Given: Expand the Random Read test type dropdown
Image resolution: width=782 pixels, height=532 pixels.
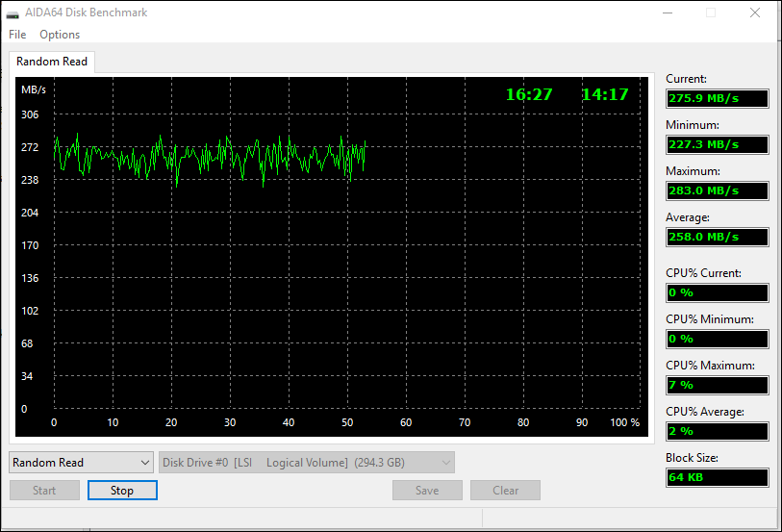Looking at the screenshot, I should 81,463.
